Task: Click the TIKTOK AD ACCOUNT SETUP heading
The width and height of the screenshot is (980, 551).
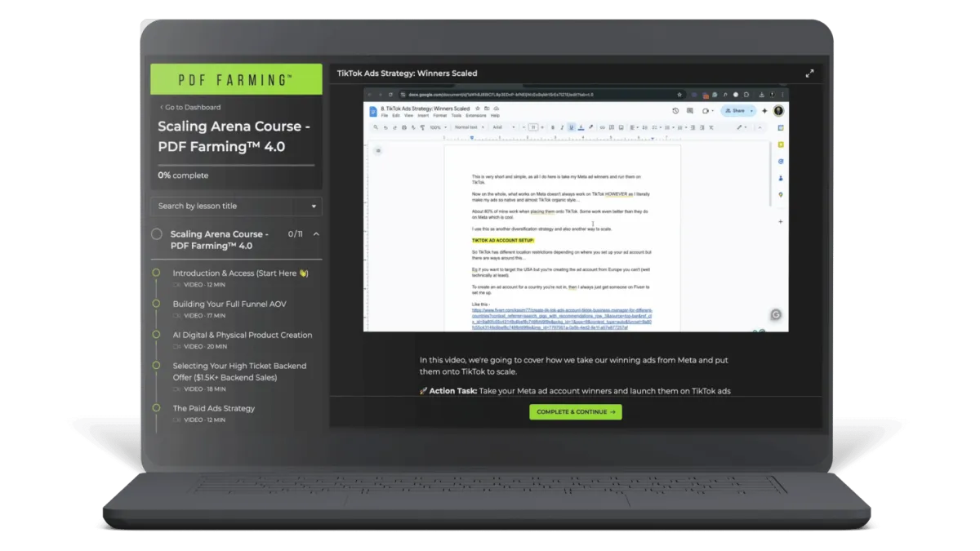Action: click(502, 240)
